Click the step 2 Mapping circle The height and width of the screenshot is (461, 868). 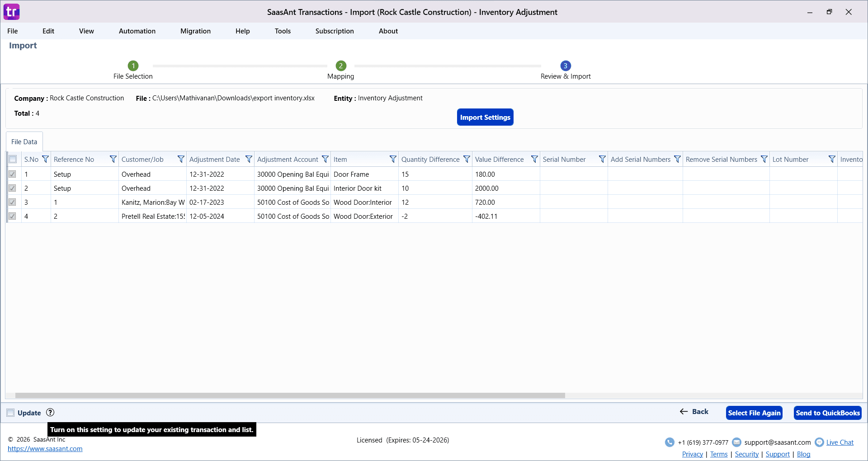click(x=341, y=66)
